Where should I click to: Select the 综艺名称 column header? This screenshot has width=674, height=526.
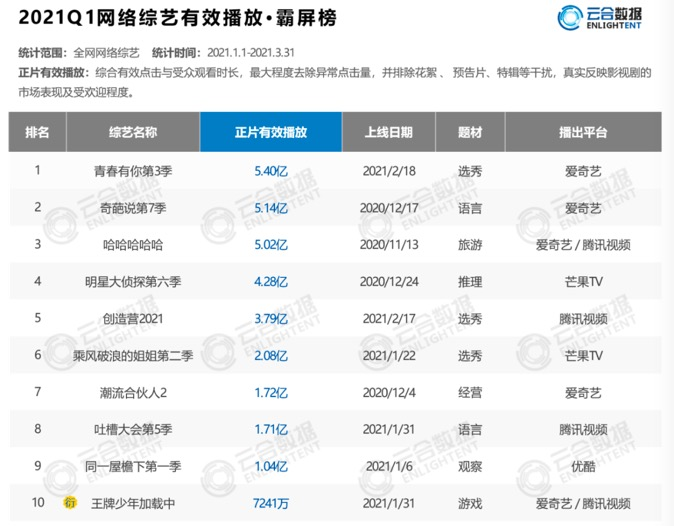click(133, 132)
